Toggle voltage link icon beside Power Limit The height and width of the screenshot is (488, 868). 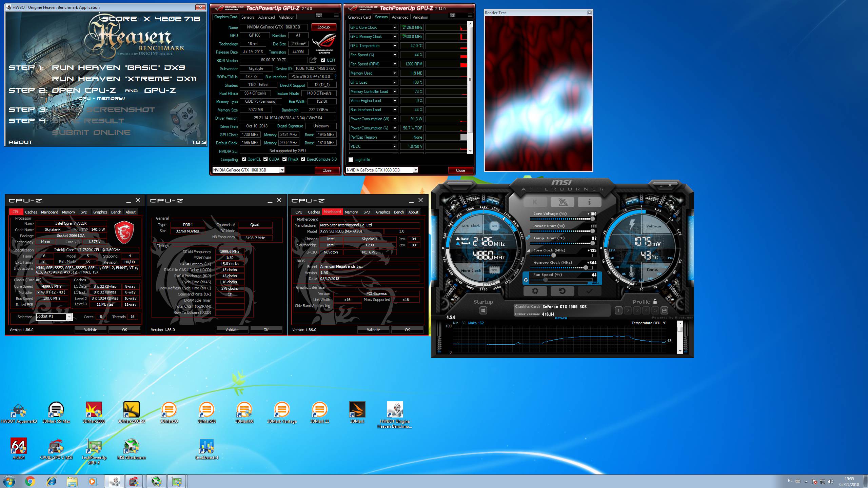pyautogui.click(x=528, y=238)
